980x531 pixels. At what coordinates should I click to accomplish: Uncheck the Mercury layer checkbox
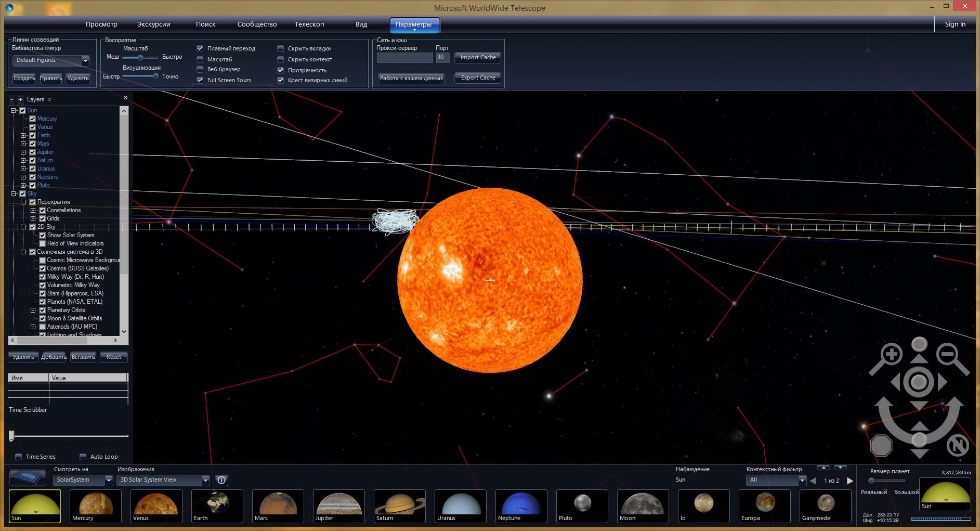[x=32, y=119]
